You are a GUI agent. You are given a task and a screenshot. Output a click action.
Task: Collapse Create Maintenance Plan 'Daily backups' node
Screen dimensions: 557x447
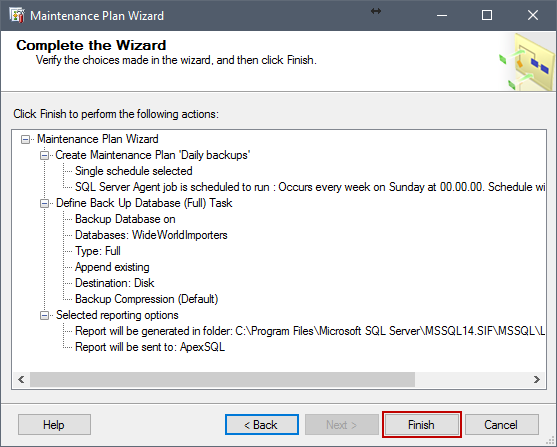pyautogui.click(x=44, y=155)
